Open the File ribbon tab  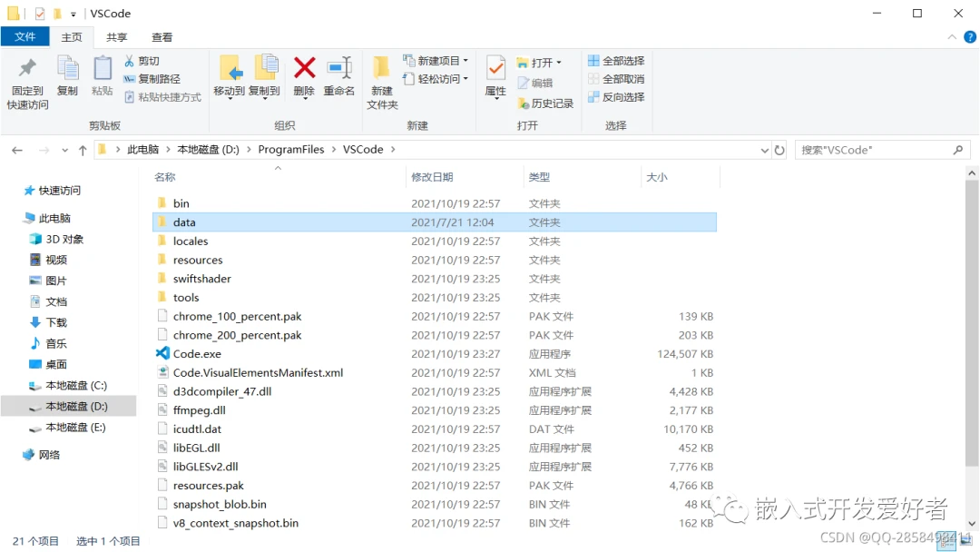(25, 37)
